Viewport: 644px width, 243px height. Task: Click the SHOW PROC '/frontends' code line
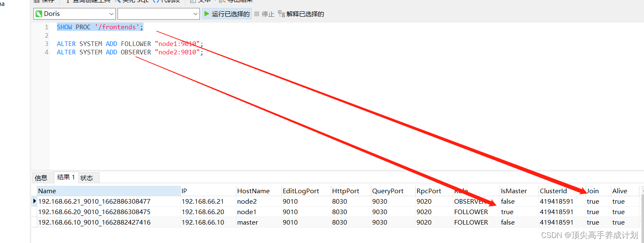100,27
